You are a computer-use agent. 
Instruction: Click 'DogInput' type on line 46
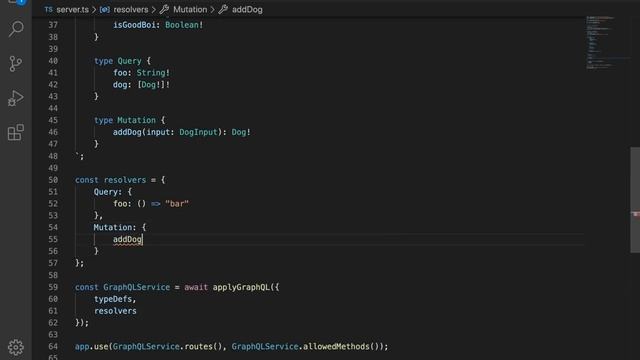198,132
